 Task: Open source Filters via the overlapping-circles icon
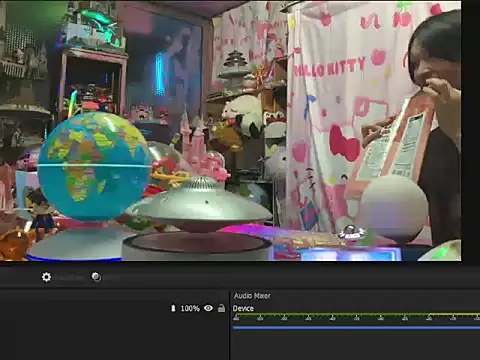[x=96, y=277]
